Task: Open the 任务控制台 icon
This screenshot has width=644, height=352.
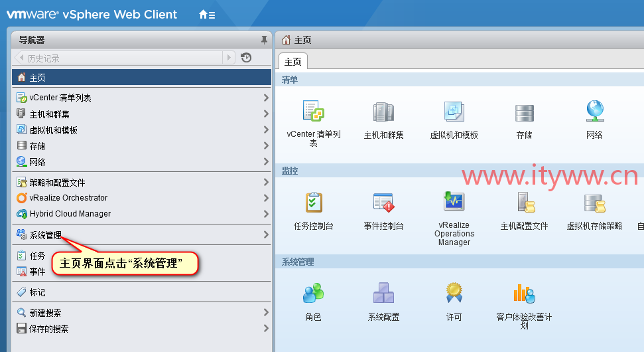Action: pos(314,202)
